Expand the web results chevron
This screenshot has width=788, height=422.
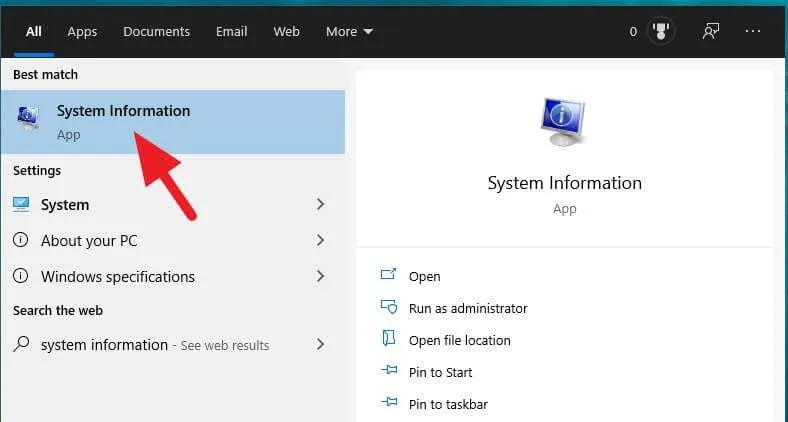click(320, 344)
